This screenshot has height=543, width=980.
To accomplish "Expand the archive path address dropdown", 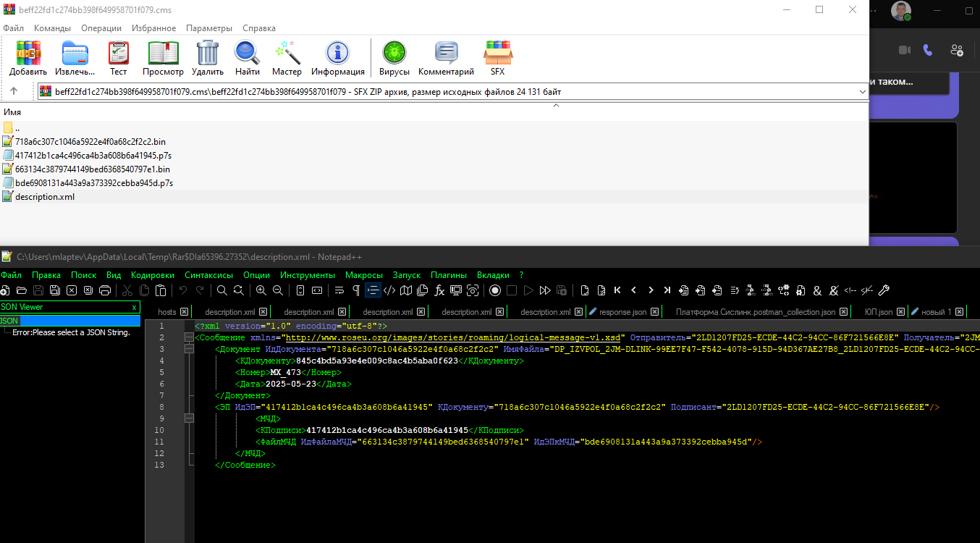I will click(861, 92).
